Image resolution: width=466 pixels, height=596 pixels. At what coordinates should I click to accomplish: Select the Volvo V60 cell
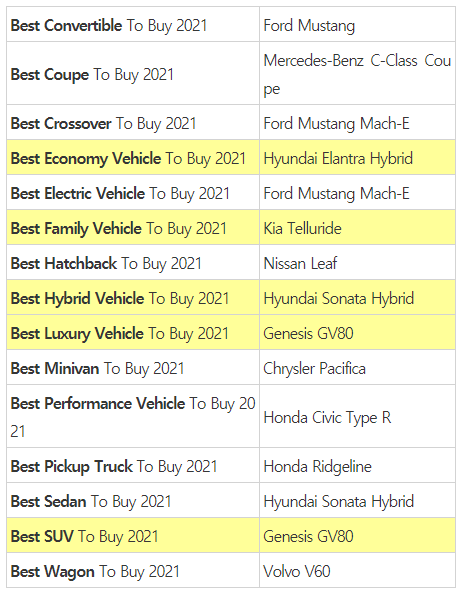pyautogui.click(x=357, y=570)
